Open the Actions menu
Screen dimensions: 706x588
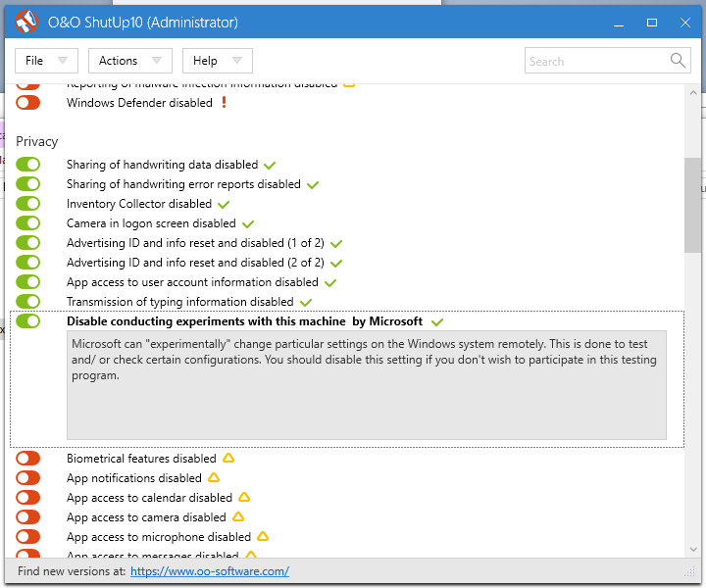[x=130, y=61]
